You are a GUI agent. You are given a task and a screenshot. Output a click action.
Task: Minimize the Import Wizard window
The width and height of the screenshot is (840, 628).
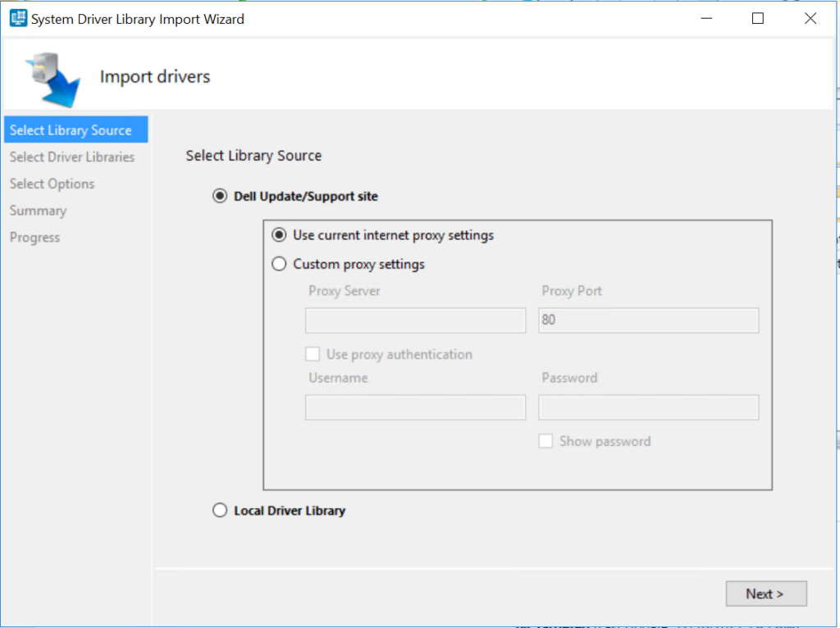click(706, 18)
